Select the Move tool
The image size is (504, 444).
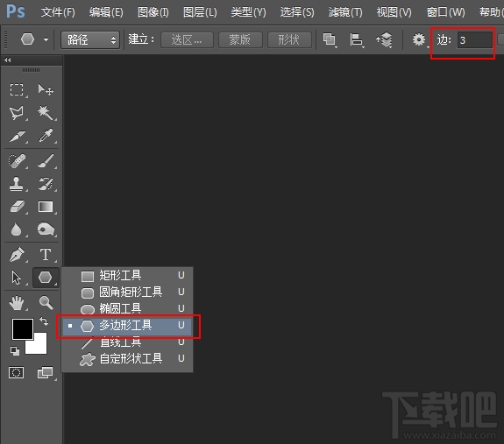pos(46,89)
